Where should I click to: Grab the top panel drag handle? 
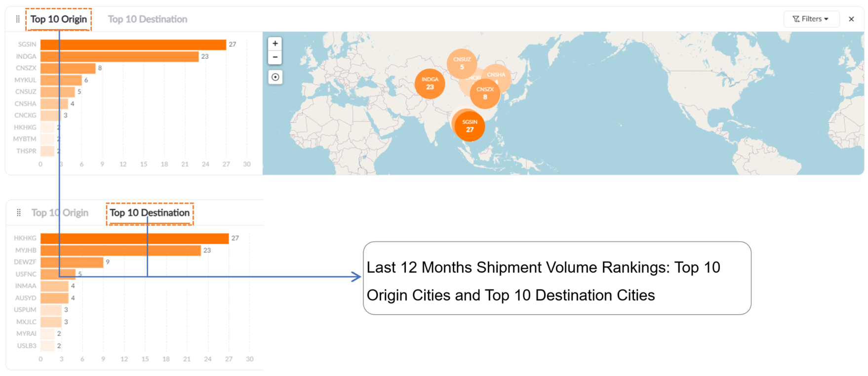[x=18, y=19]
